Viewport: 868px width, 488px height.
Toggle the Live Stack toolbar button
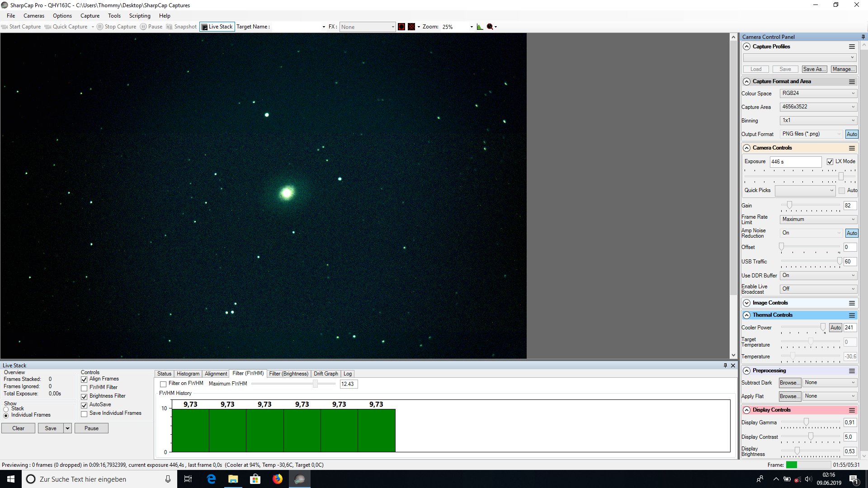click(217, 27)
